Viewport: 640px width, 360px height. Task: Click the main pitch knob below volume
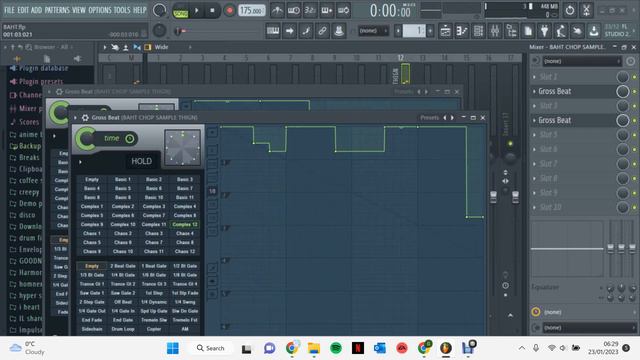click(159, 30)
